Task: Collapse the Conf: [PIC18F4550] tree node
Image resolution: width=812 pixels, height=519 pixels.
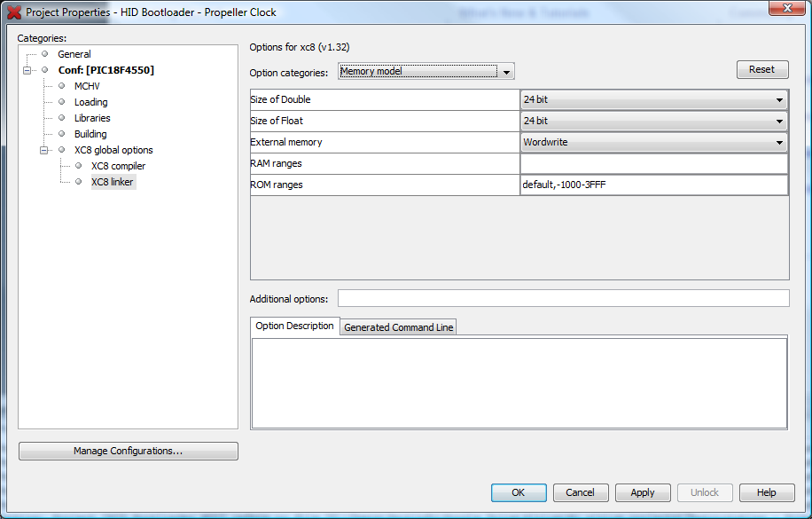Action: coord(27,70)
